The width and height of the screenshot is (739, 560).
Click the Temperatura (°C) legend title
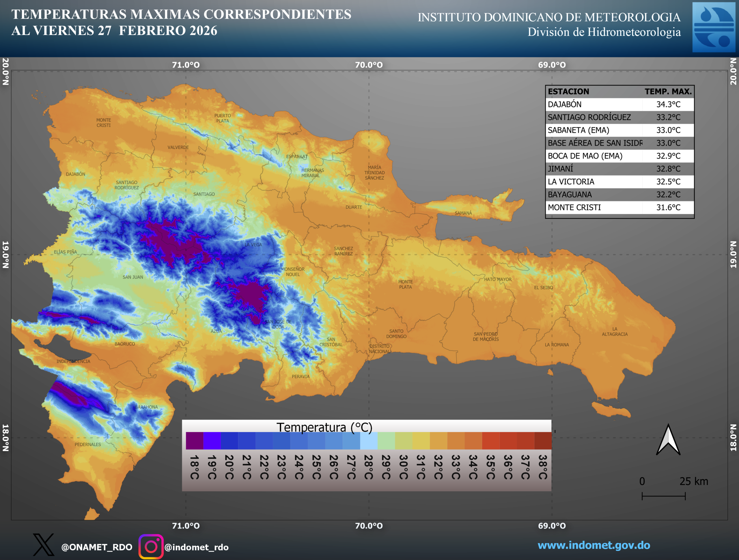click(324, 427)
